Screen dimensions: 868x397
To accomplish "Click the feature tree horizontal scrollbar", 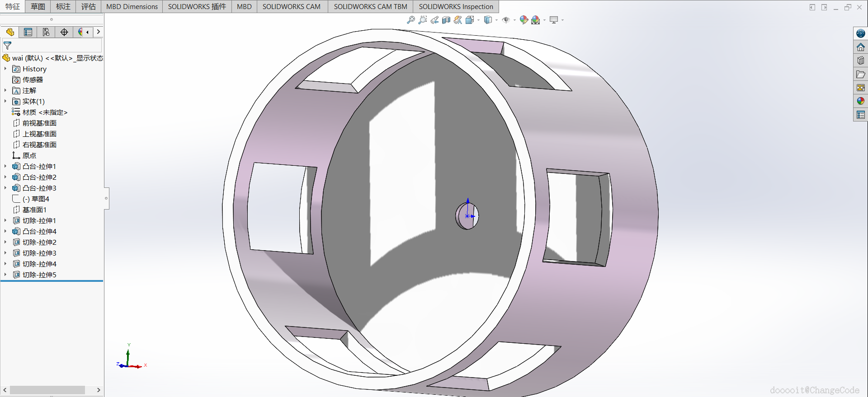I will click(x=47, y=390).
